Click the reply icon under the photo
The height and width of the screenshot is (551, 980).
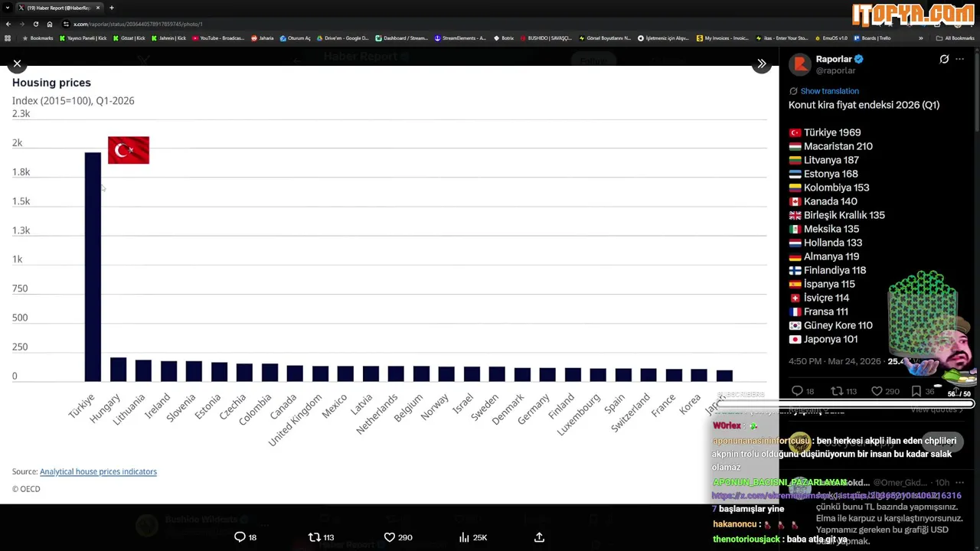click(x=240, y=537)
